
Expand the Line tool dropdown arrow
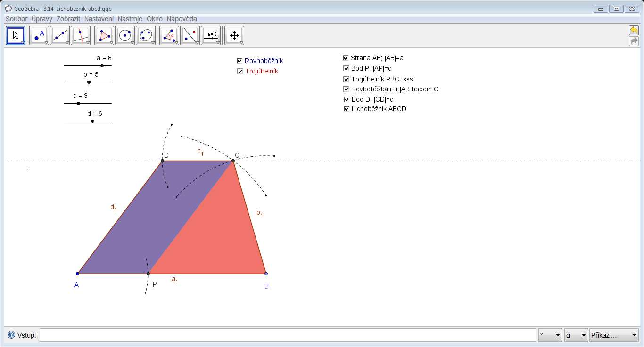pos(67,43)
